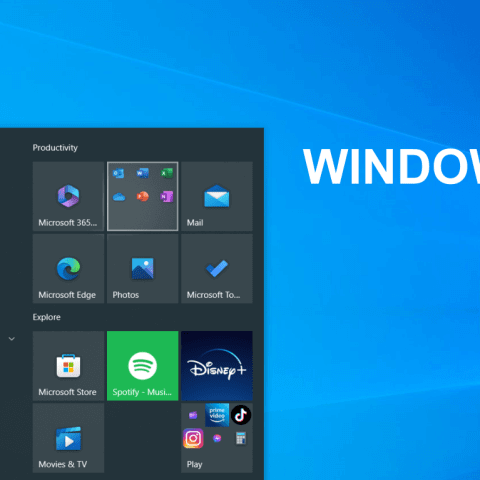This screenshot has height=480, width=480.
Task: Launch Excel from the Office tile folder
Action: coord(167,173)
